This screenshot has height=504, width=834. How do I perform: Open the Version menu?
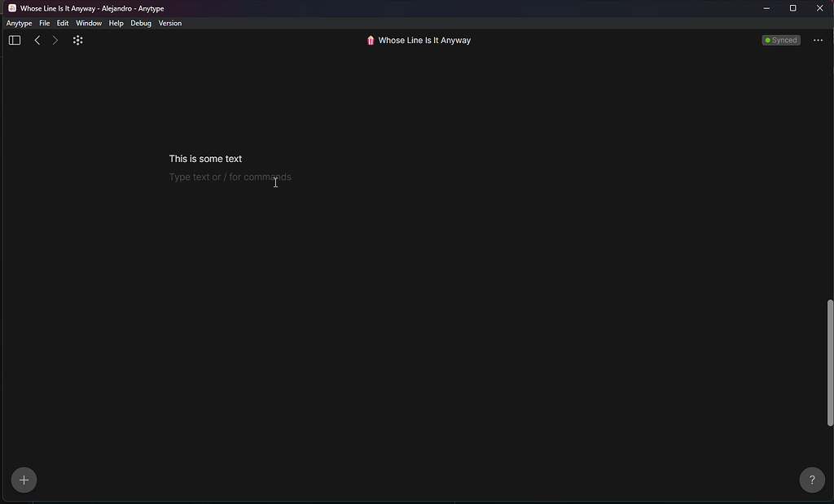170,24
